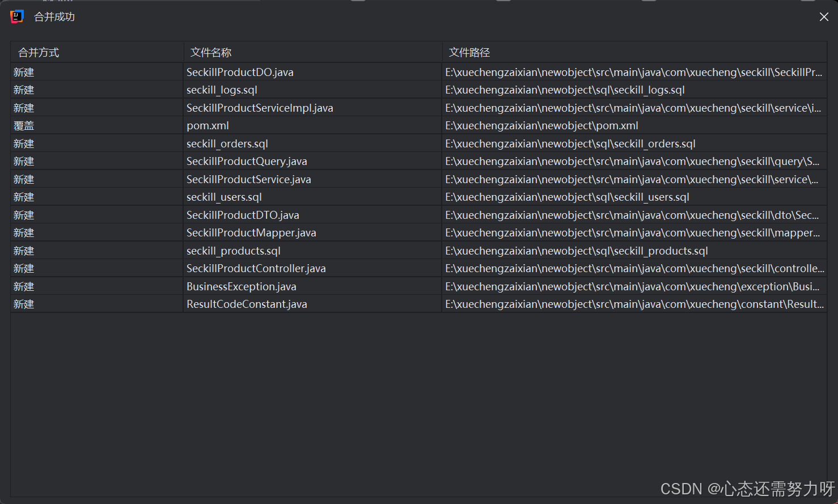The width and height of the screenshot is (838, 504).
Task: Click path ending seckill\dto\Sec...
Action: pyautogui.click(x=632, y=215)
